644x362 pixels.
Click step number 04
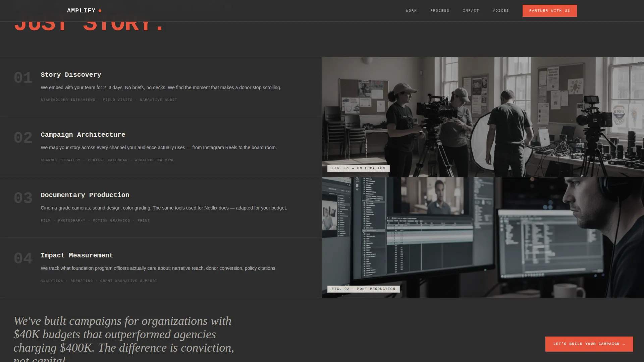tap(23, 258)
